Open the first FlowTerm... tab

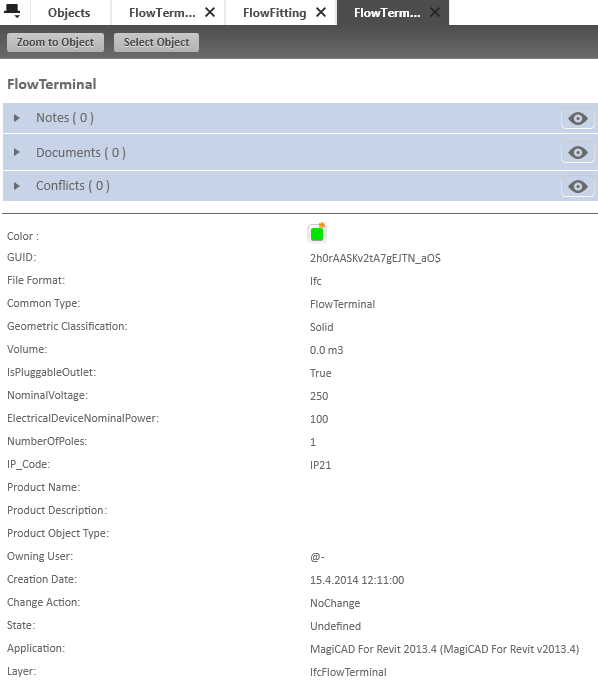[162, 12]
